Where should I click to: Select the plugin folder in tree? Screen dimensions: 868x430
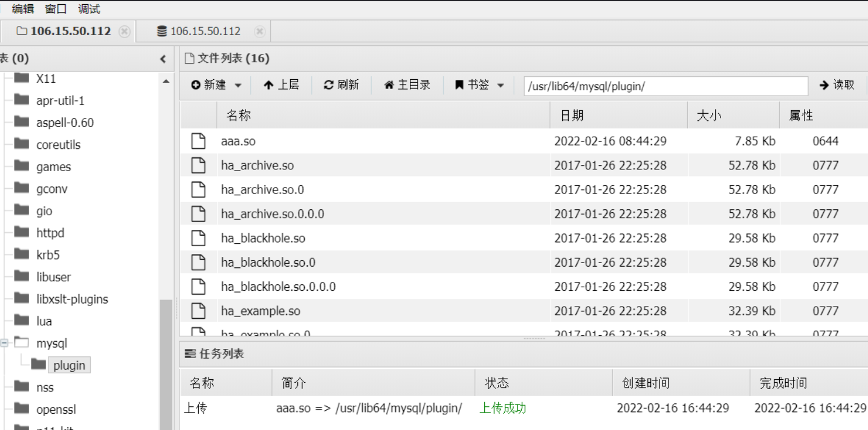68,365
